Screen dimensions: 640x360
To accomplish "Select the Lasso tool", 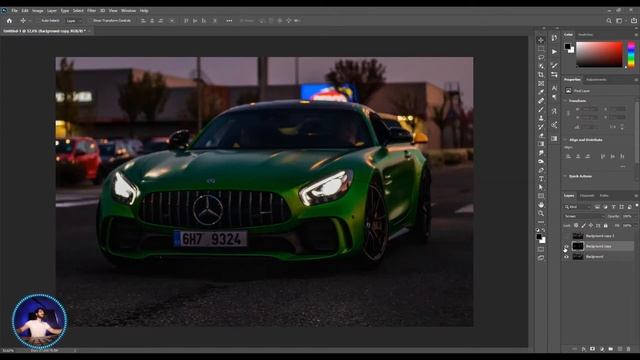I will coord(541,57).
